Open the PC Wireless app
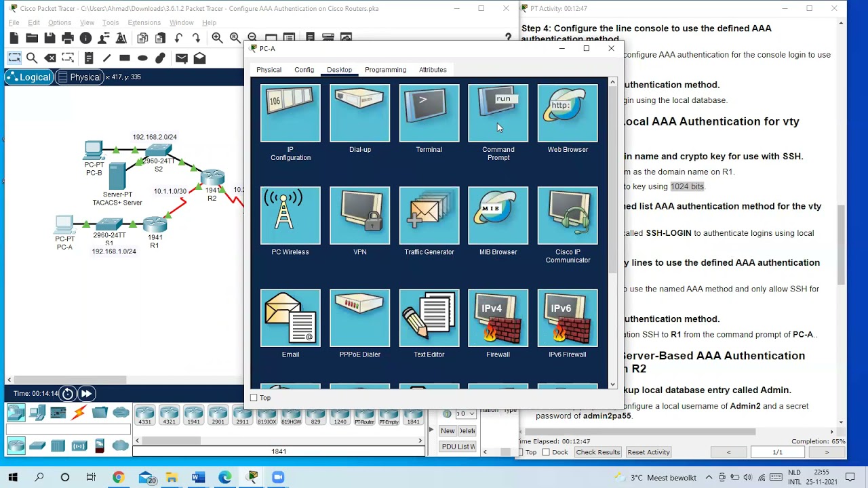 pos(290,216)
